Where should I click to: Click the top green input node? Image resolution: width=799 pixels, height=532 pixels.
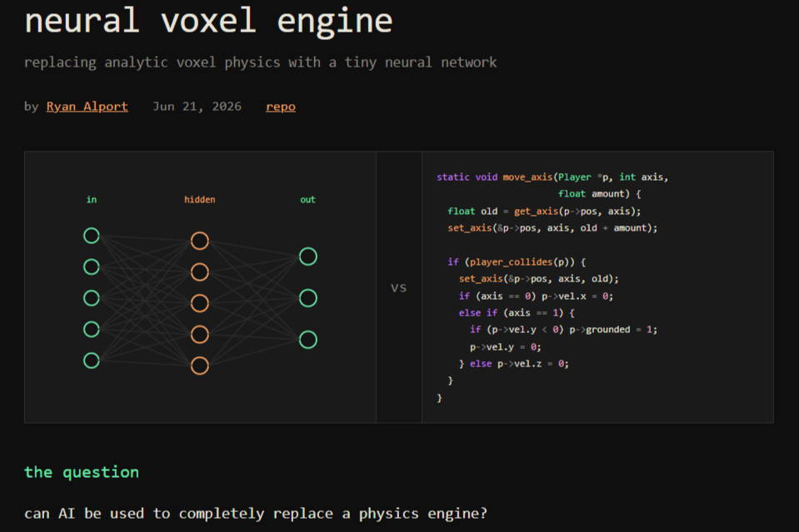click(x=92, y=236)
